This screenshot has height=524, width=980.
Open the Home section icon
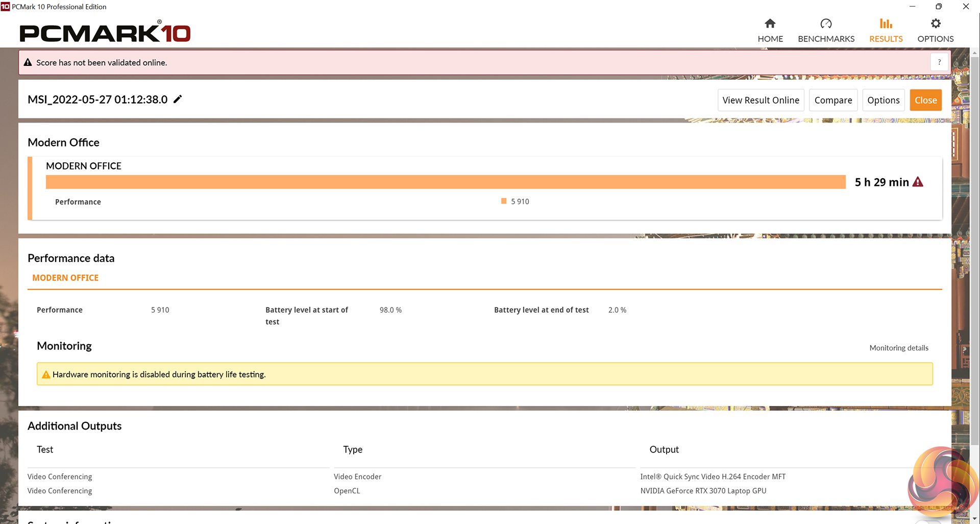[x=770, y=23]
